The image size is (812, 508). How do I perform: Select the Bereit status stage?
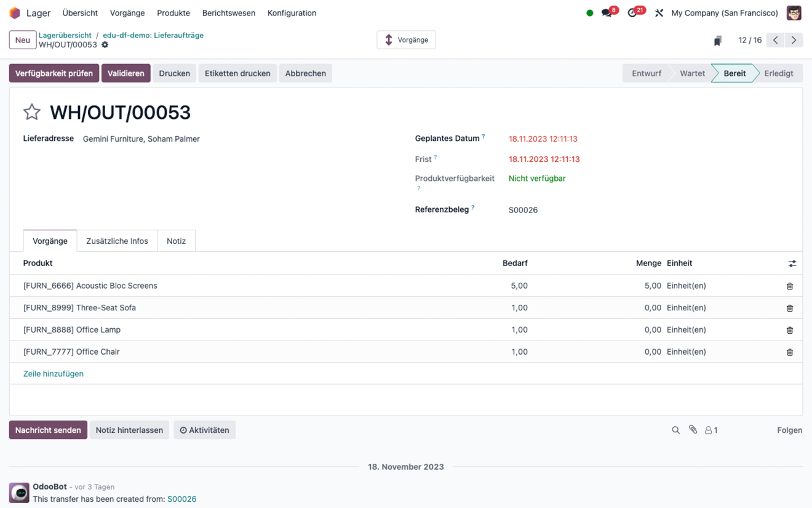point(734,73)
